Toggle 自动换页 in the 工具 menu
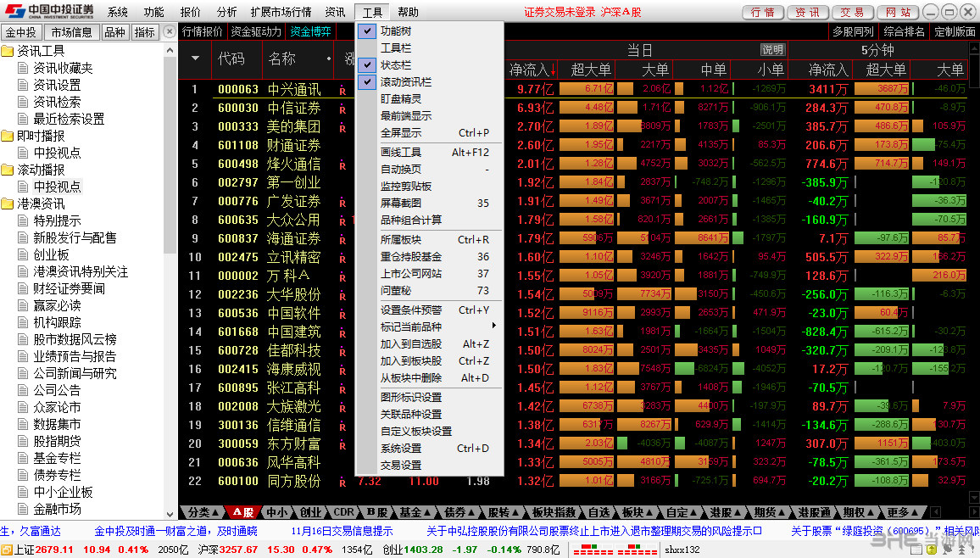Image resolution: width=980 pixels, height=558 pixels. point(429,170)
